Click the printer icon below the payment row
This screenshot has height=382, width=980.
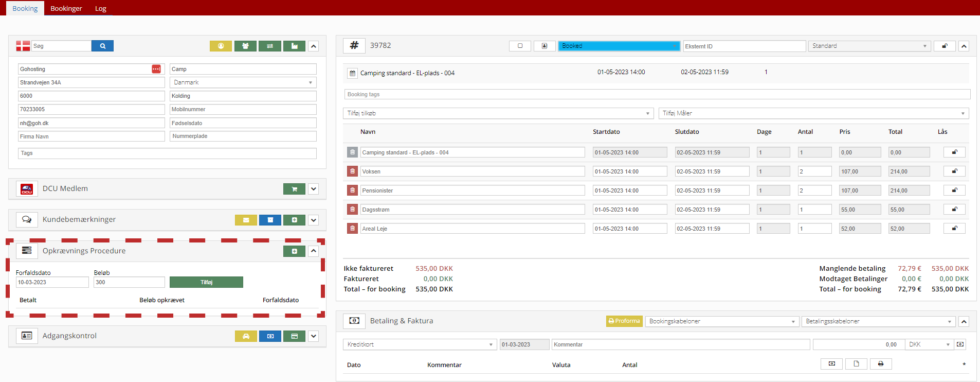tap(880, 364)
